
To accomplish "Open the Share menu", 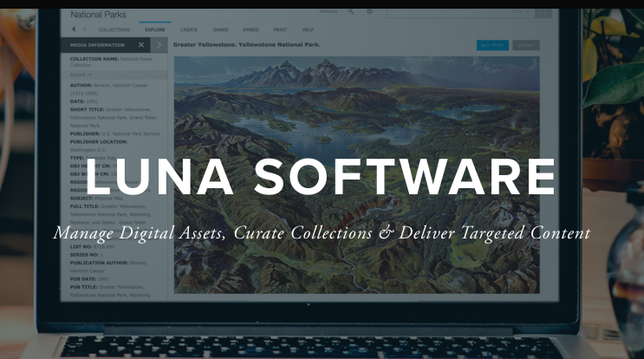I will (220, 29).
